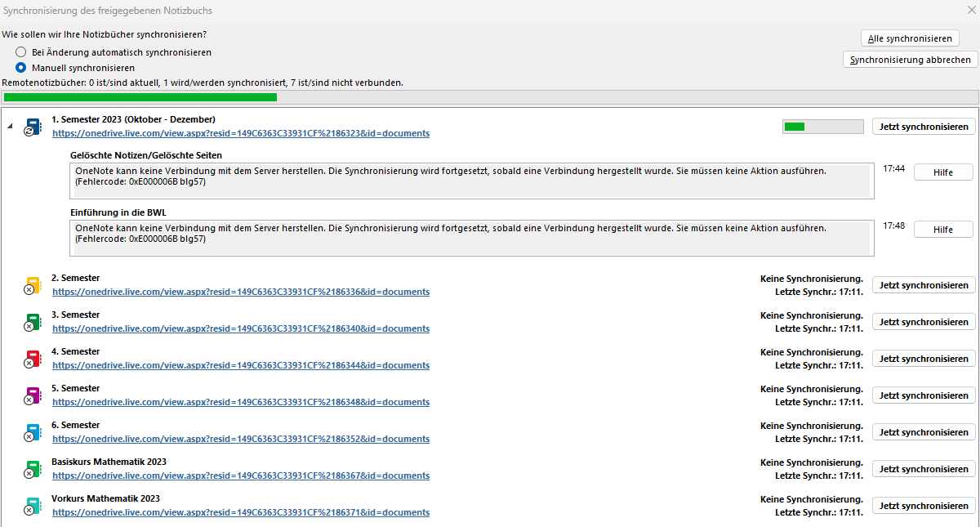Viewport: 980px width, 527px height.
Task: Click the overall green sync progress bar
Action: click(490, 97)
